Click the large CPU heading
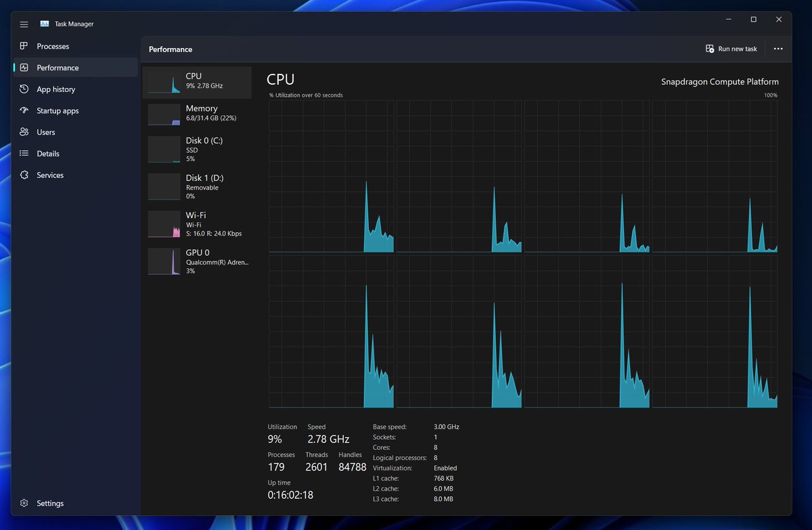 [281, 79]
